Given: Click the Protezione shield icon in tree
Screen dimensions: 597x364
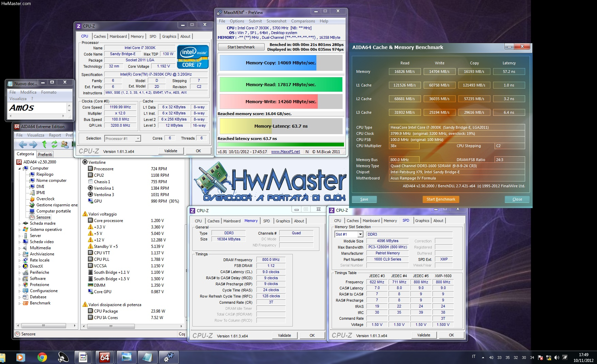Looking at the screenshot, I should [x=25, y=285].
